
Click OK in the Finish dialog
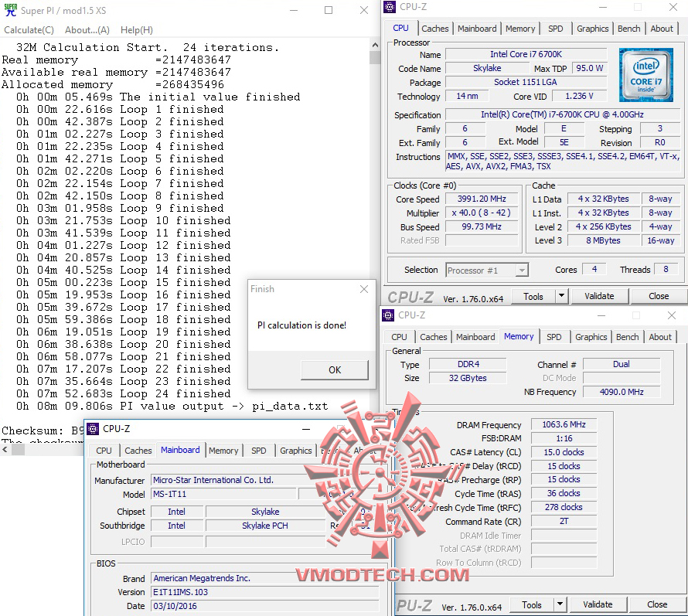(334, 370)
